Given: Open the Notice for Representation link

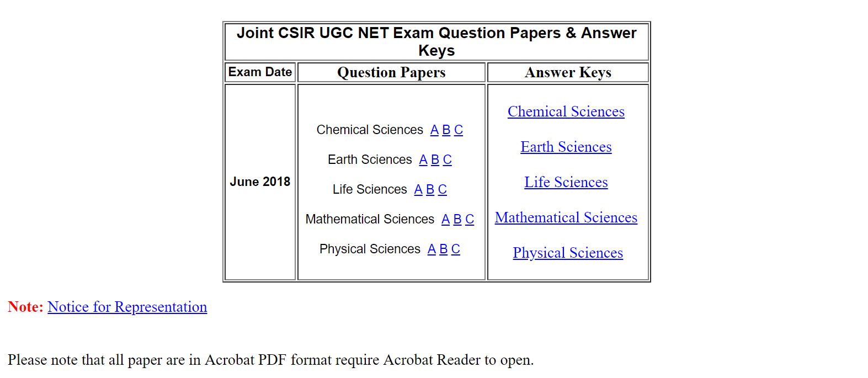Looking at the screenshot, I should click(x=127, y=307).
